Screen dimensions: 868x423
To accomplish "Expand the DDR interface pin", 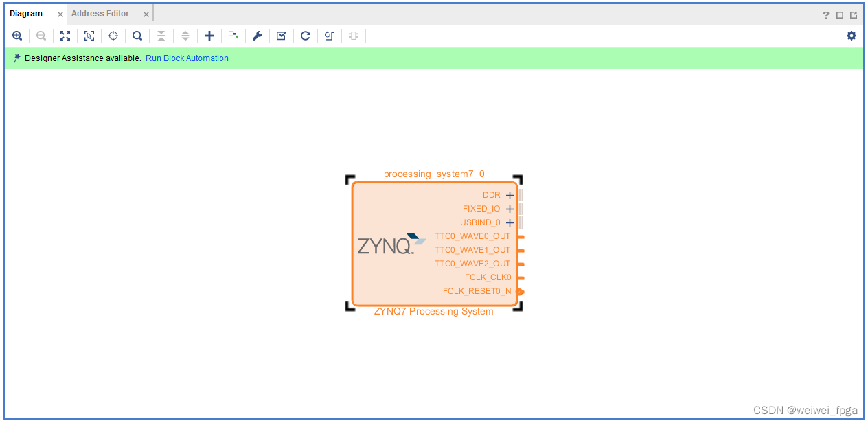I will pyautogui.click(x=509, y=195).
